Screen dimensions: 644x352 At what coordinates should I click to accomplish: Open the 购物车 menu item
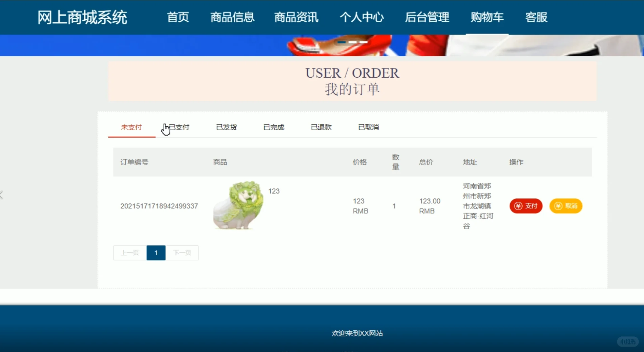pos(487,18)
